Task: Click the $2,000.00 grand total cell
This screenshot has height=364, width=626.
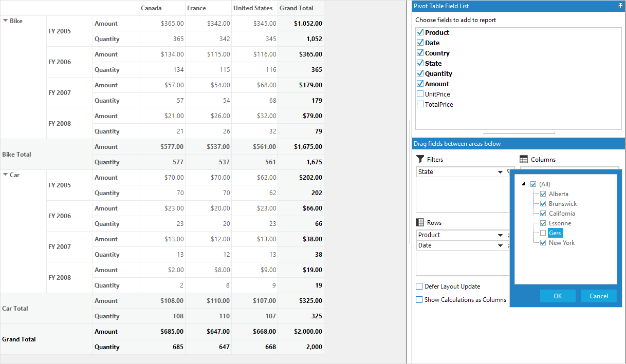Action: pyautogui.click(x=301, y=331)
